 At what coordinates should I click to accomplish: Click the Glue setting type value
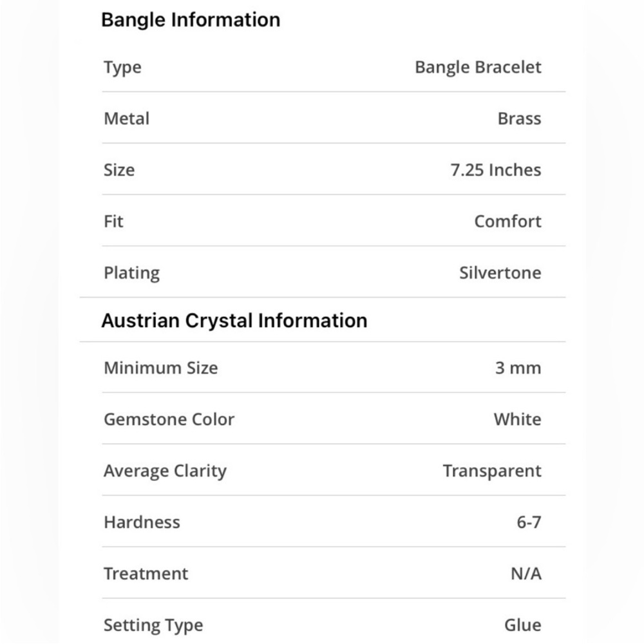click(522, 625)
